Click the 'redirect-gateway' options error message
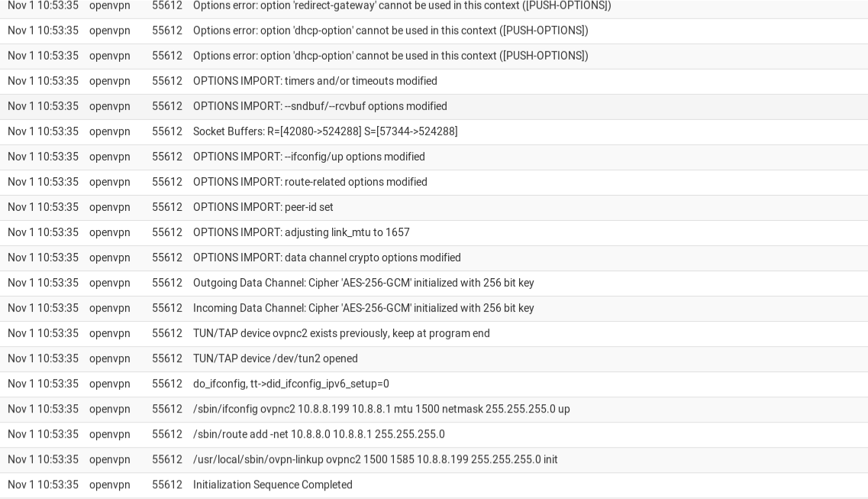This screenshot has height=499, width=868. (402, 5)
